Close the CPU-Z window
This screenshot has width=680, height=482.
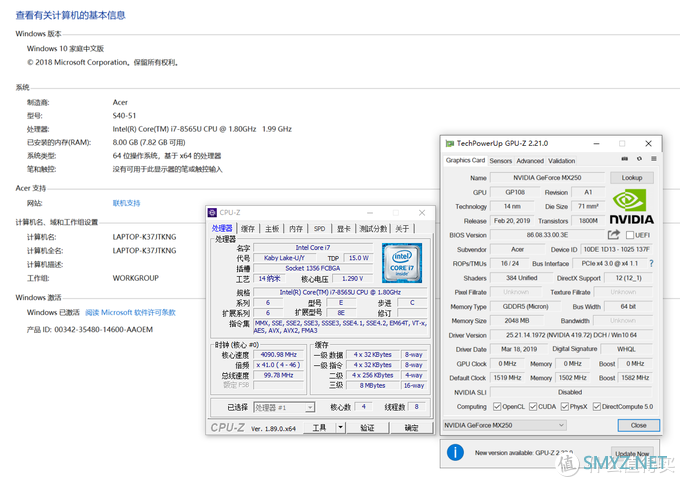[x=422, y=213]
